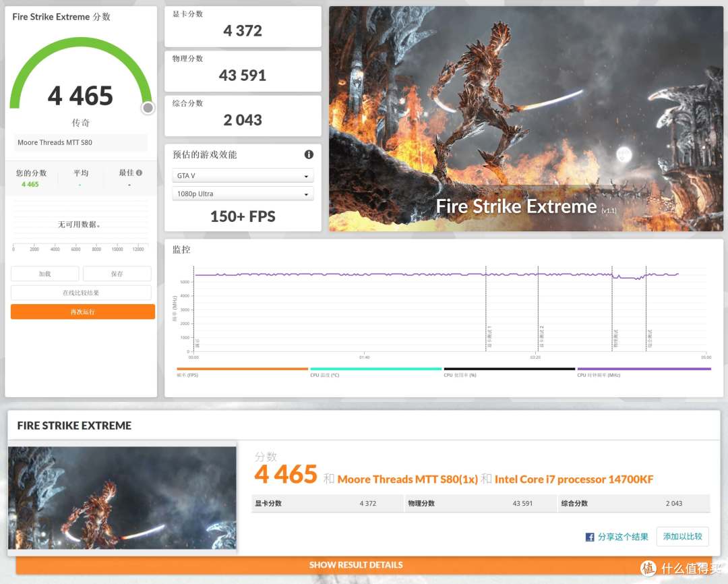Screen dimensions: 728x584
Task: Click the 物理分数 43 591 card
Action: pyautogui.click(x=243, y=71)
